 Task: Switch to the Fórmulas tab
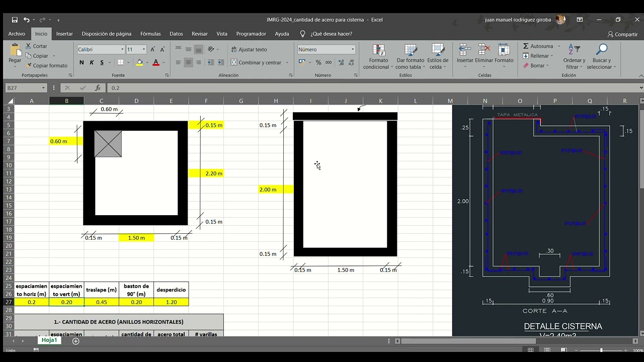[x=150, y=34]
